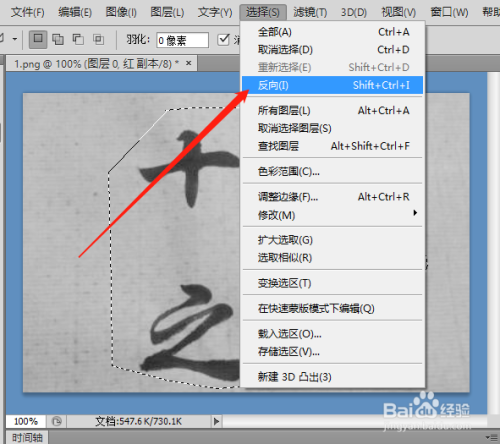Toggle the anti-alias checkbox beside feather
The width and height of the screenshot is (500, 444).
pyautogui.click(x=223, y=40)
